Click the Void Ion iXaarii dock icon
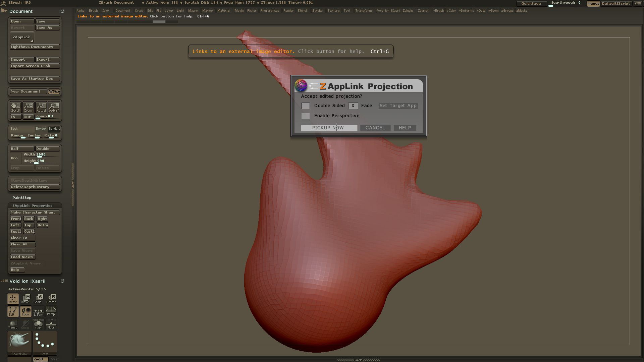 coord(62,281)
